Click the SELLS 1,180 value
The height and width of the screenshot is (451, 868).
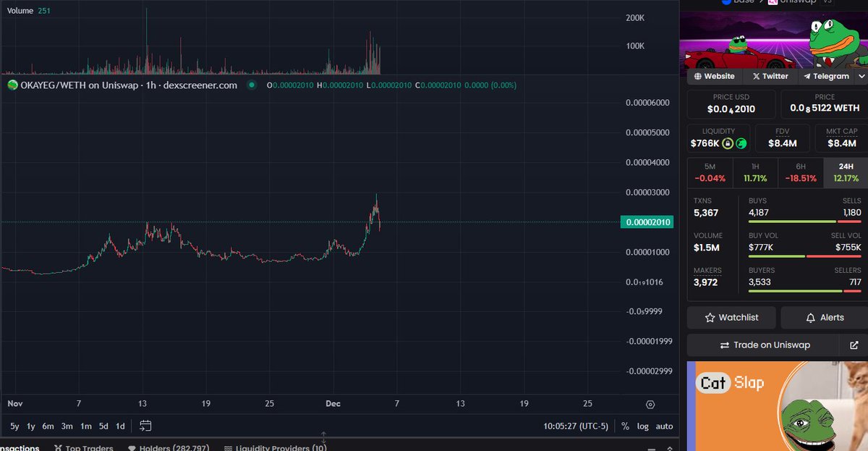pyautogui.click(x=852, y=212)
